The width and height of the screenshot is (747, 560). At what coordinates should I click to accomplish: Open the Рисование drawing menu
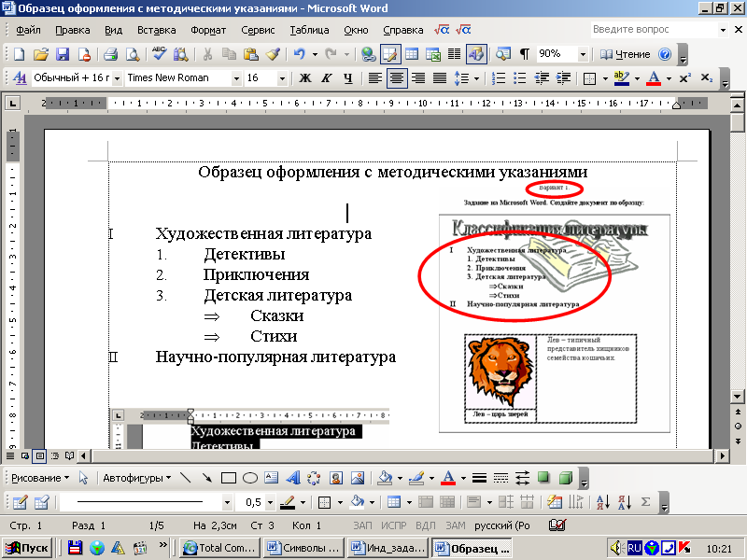(40, 478)
